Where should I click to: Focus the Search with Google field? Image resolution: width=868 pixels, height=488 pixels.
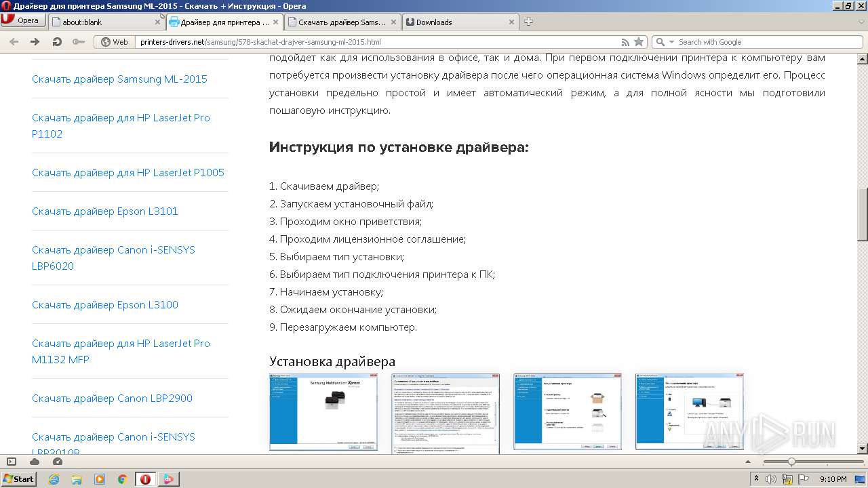770,42
